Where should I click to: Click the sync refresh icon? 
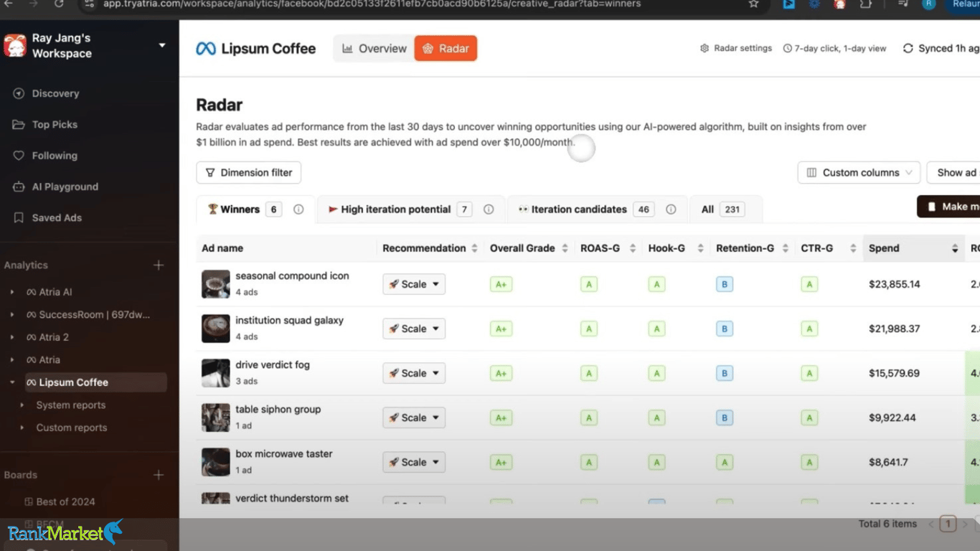point(908,48)
